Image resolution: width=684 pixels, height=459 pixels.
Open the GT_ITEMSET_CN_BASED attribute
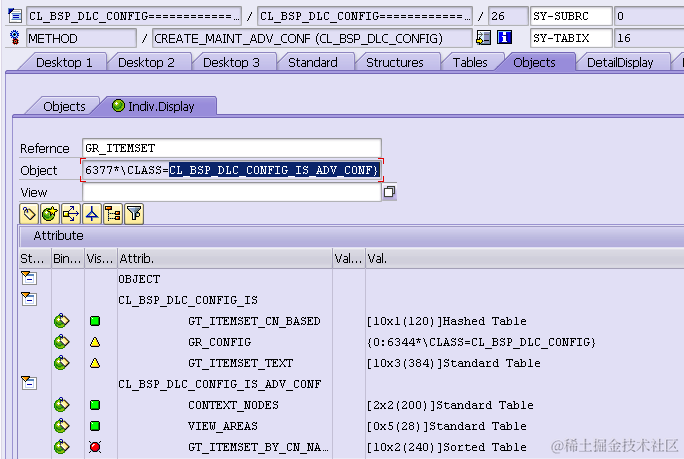point(254,321)
